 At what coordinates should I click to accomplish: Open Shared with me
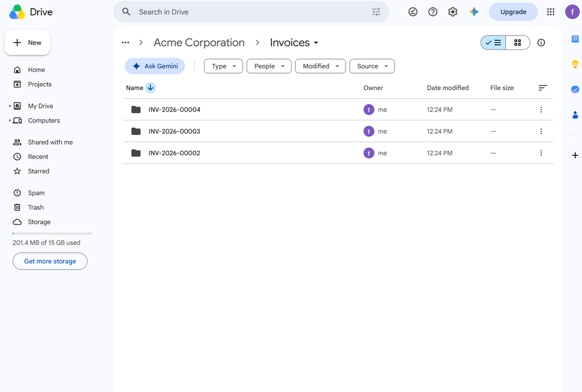pyautogui.click(x=50, y=142)
